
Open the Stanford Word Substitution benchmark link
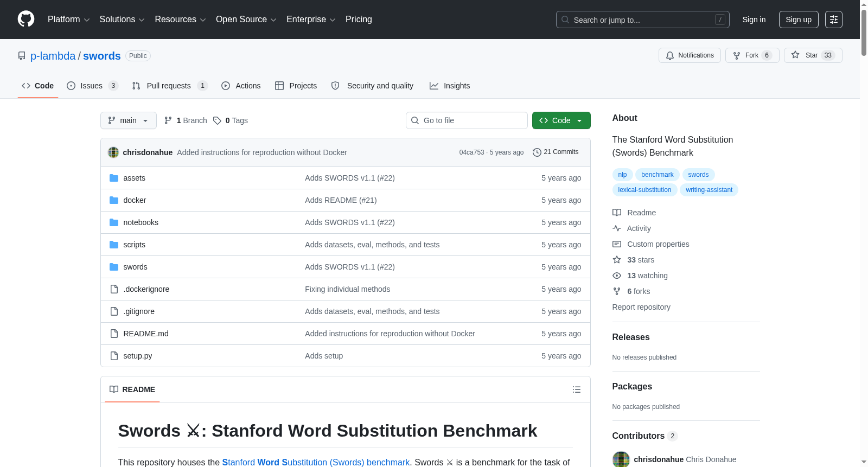(316, 462)
